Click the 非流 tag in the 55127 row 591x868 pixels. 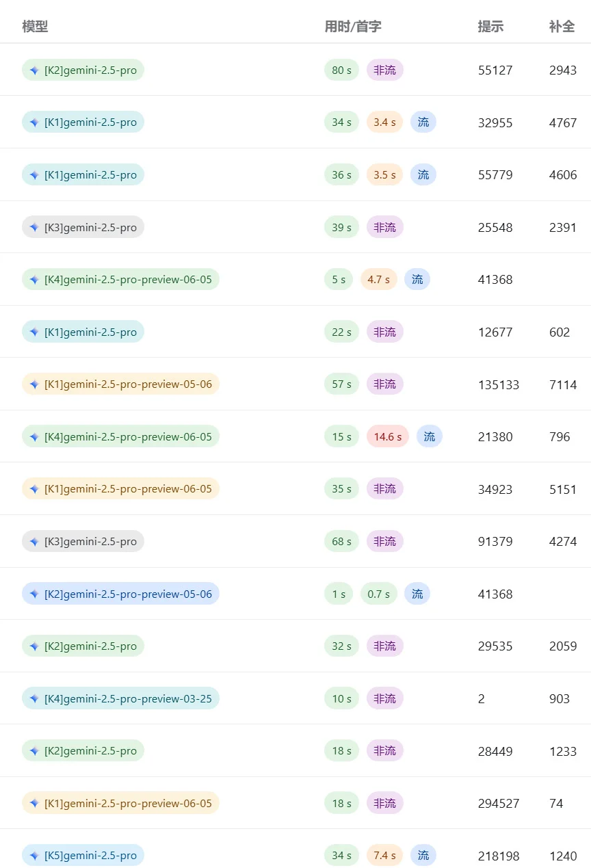pos(385,70)
